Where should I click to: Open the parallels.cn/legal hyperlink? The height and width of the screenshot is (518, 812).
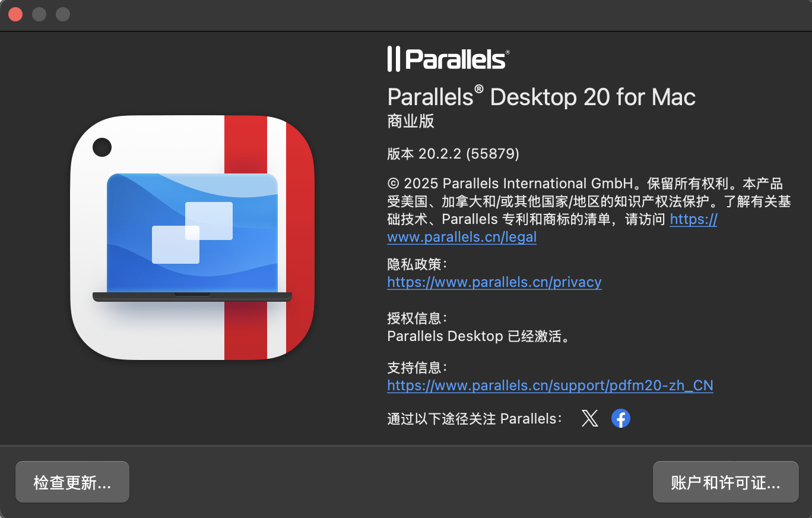point(462,236)
